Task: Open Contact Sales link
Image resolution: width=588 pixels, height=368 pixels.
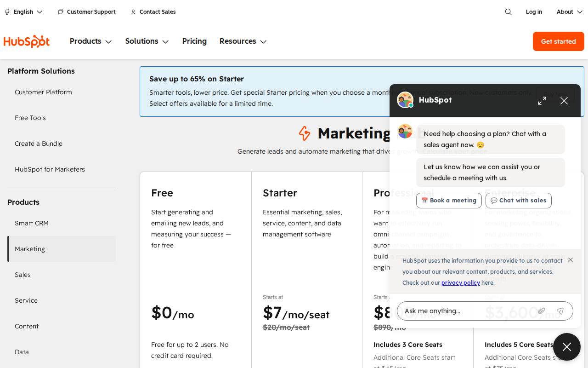Action: click(x=158, y=12)
